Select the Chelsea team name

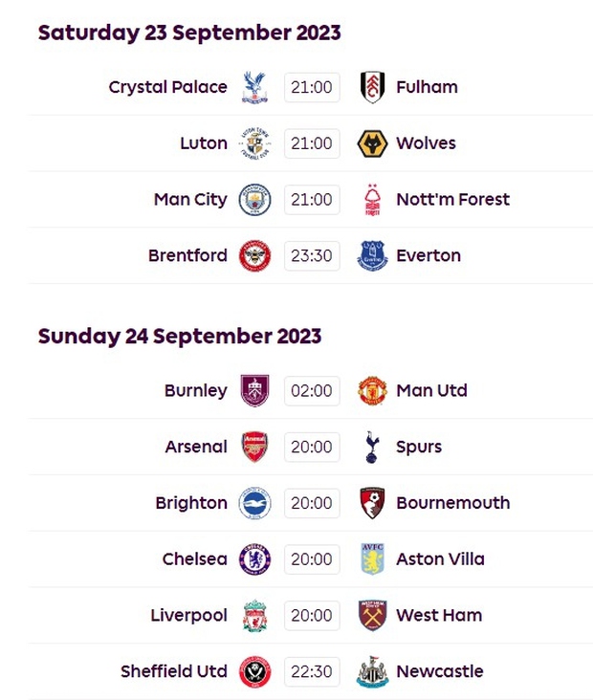[x=195, y=558]
